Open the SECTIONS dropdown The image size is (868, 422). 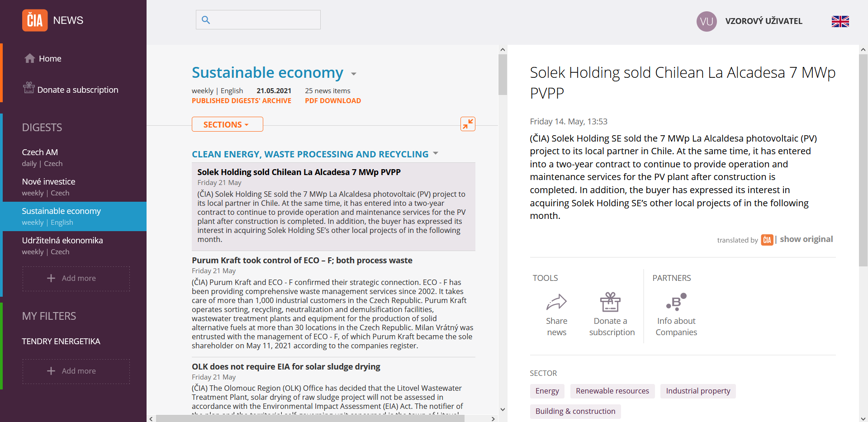[x=227, y=124]
